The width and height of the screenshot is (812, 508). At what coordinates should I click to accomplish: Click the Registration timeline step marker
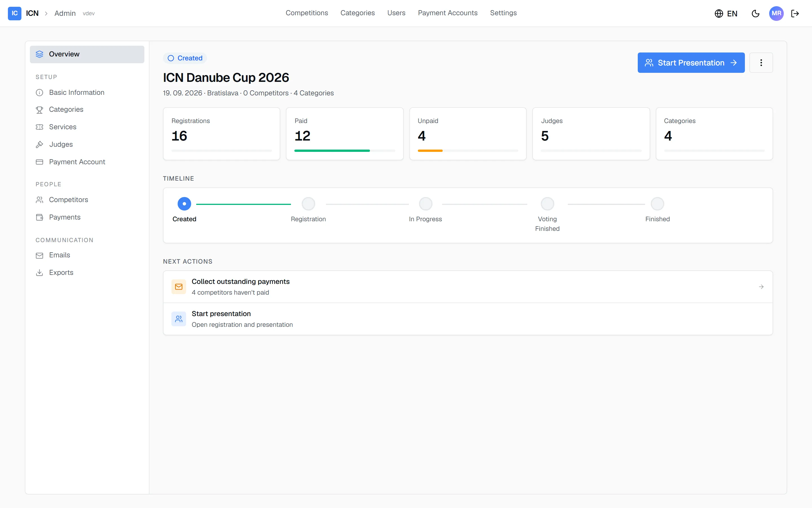point(308,203)
